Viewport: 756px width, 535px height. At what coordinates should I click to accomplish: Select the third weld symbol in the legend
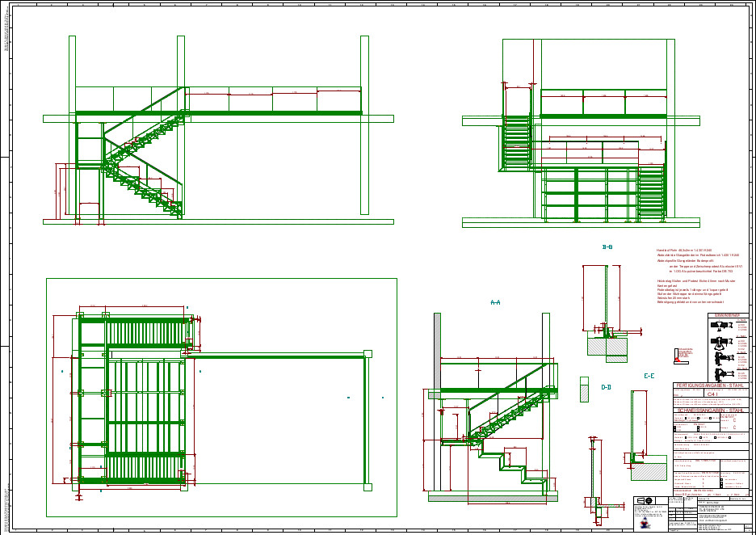pyautogui.click(x=719, y=357)
